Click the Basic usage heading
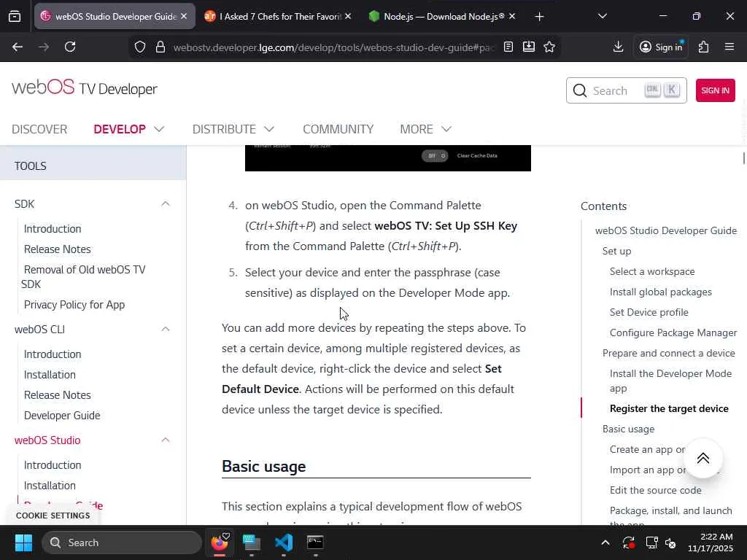The image size is (747, 560). click(263, 466)
